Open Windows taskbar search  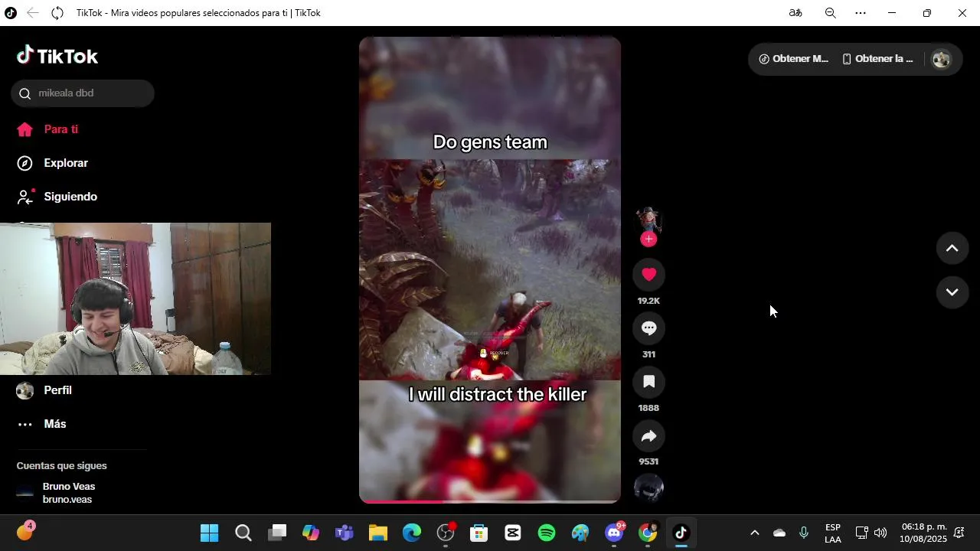click(243, 533)
